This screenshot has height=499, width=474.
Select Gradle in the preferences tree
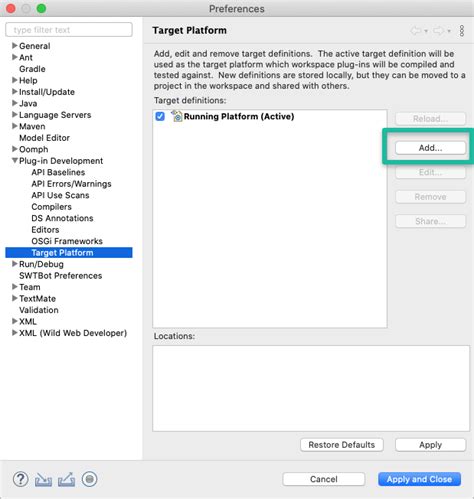pyautogui.click(x=32, y=69)
